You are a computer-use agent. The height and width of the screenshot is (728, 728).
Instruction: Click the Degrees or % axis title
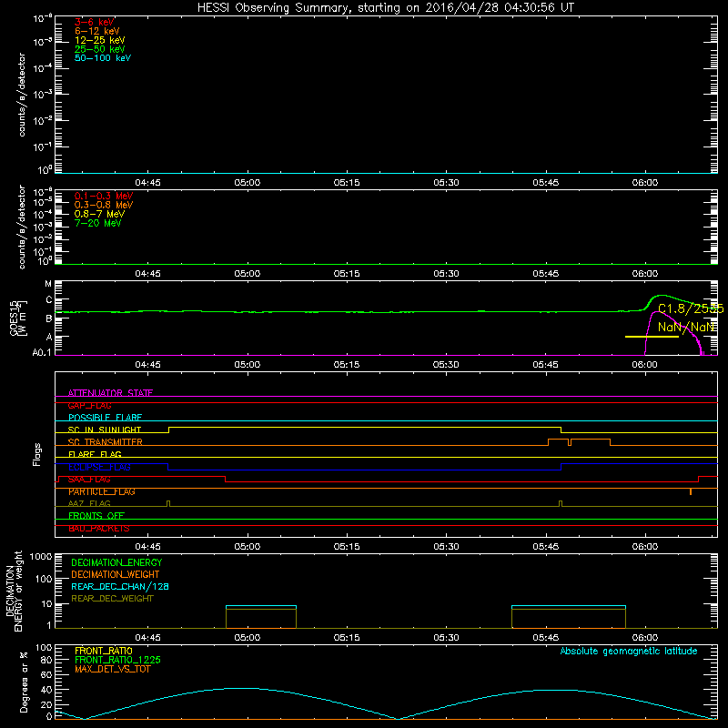[24, 682]
